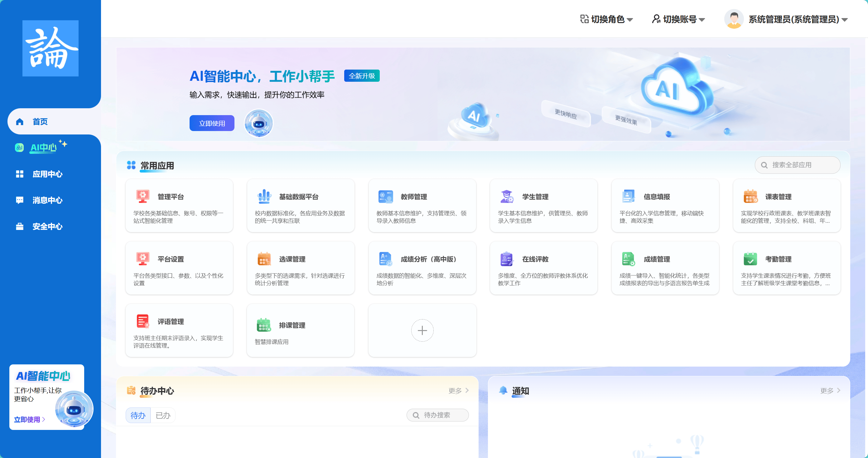Screen dimensions: 868x458
Task: Click the 待办中心 section heading
Action: (157, 391)
